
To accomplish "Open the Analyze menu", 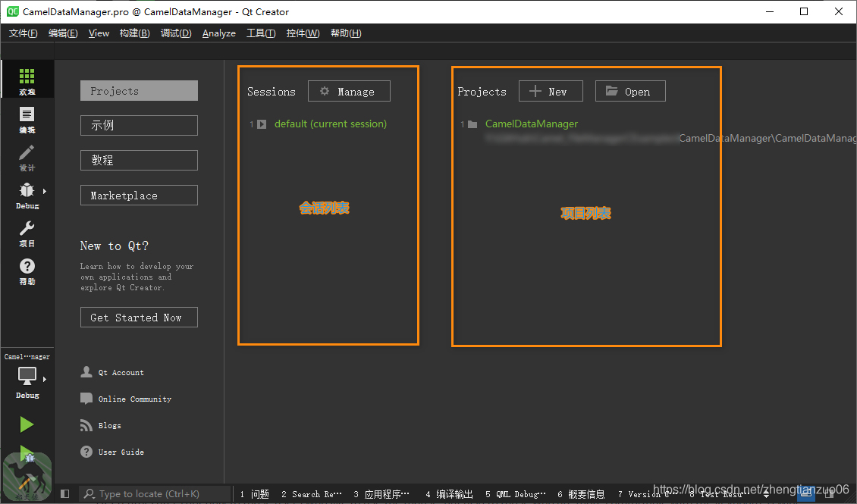I will 218,33.
